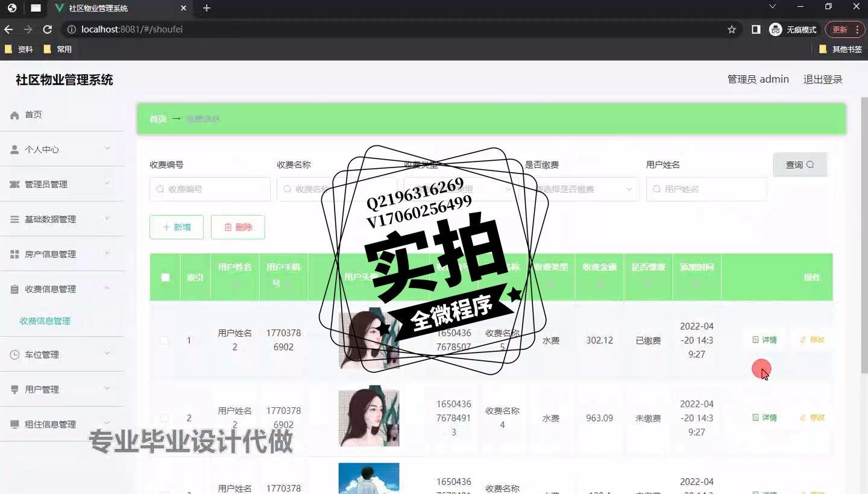Open 详情 for row 1

click(x=765, y=340)
